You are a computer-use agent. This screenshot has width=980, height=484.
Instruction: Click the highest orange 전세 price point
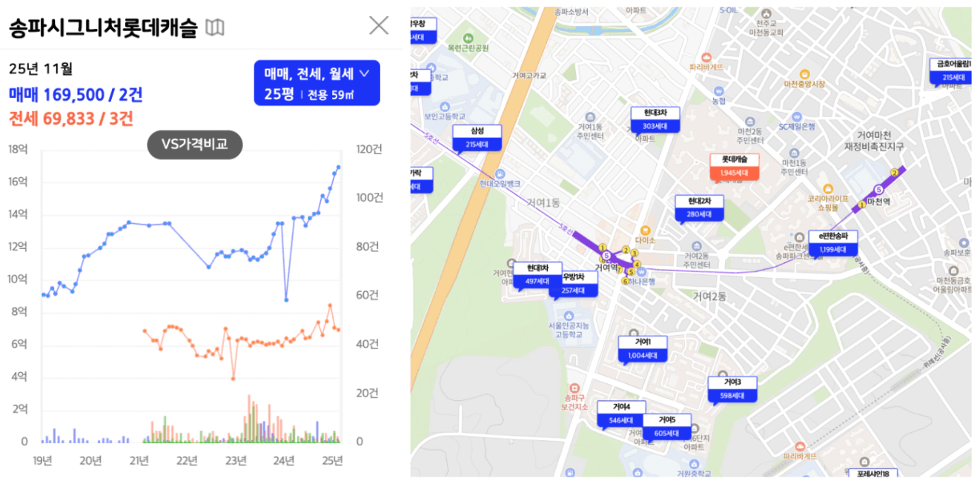(330, 305)
